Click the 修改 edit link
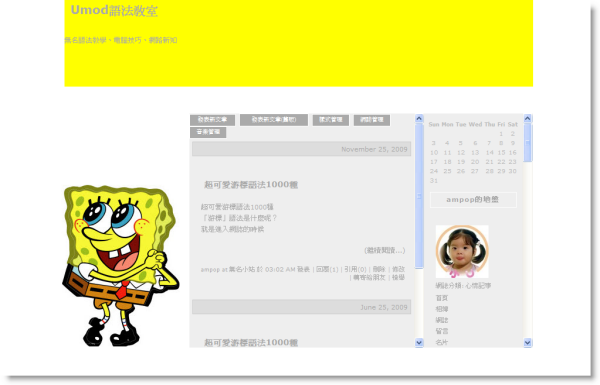The image size is (600, 385). pyautogui.click(x=398, y=269)
